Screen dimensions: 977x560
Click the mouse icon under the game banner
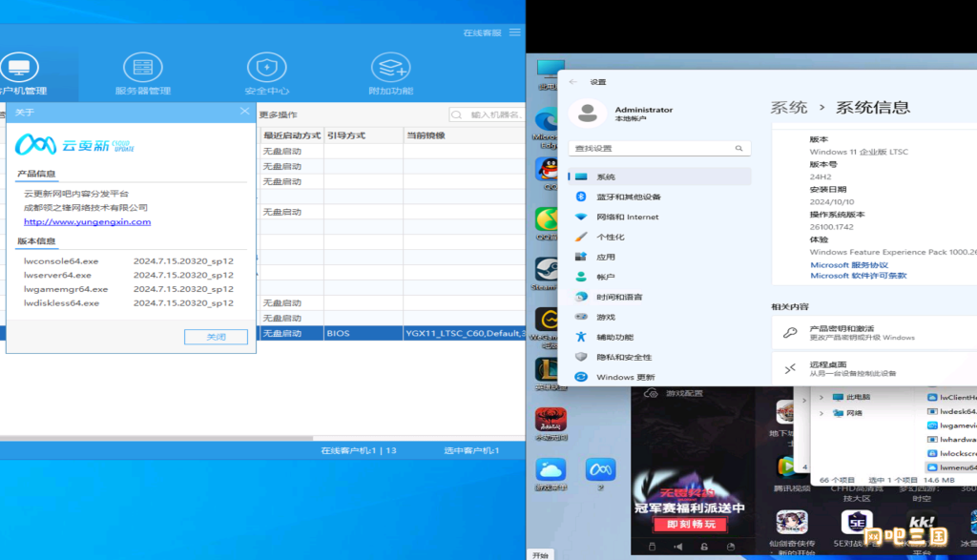tap(652, 547)
